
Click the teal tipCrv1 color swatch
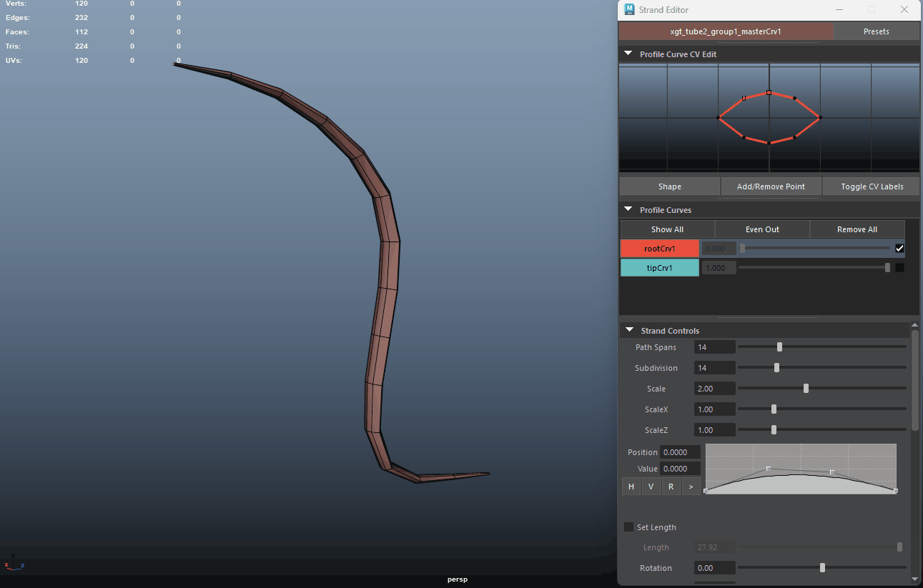click(x=659, y=268)
